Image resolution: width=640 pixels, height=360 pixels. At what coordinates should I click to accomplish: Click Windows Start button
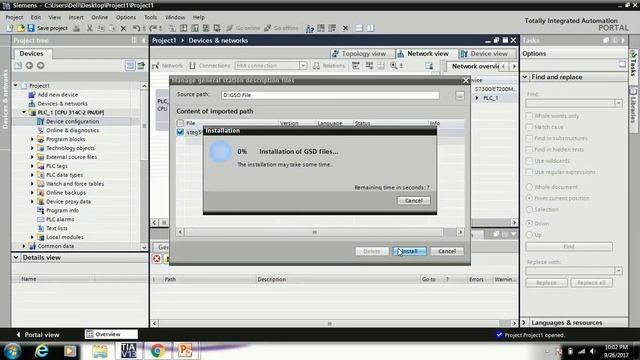(x=13, y=351)
